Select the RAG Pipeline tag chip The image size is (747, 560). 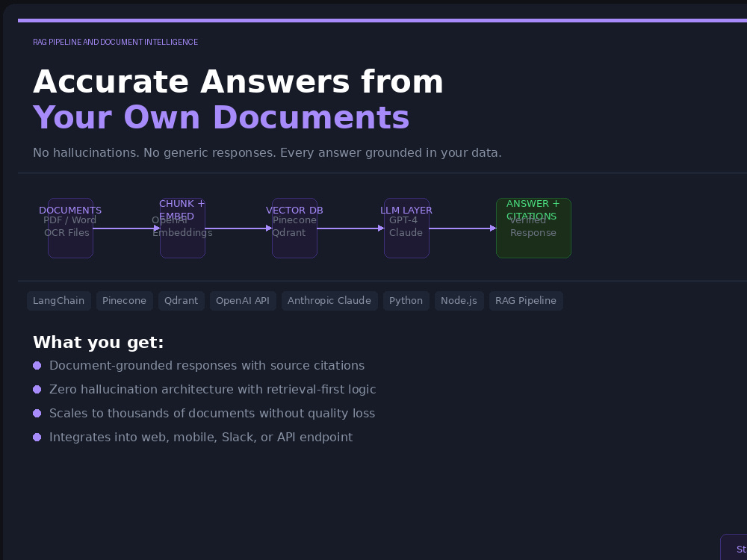(526, 301)
